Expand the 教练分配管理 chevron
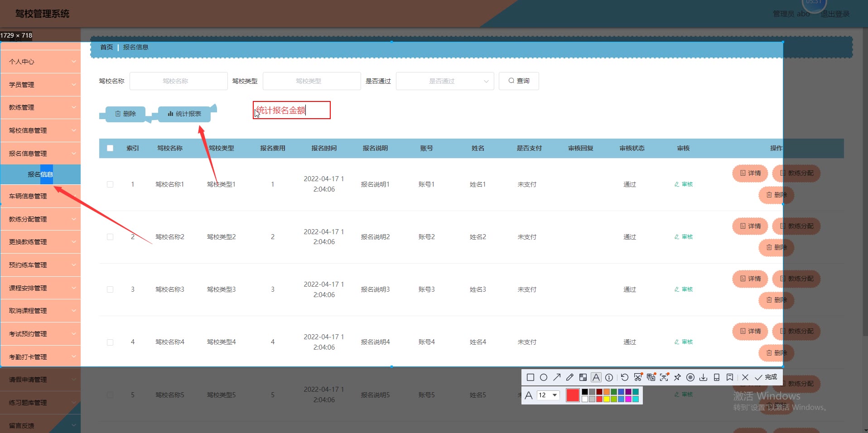 [74, 219]
